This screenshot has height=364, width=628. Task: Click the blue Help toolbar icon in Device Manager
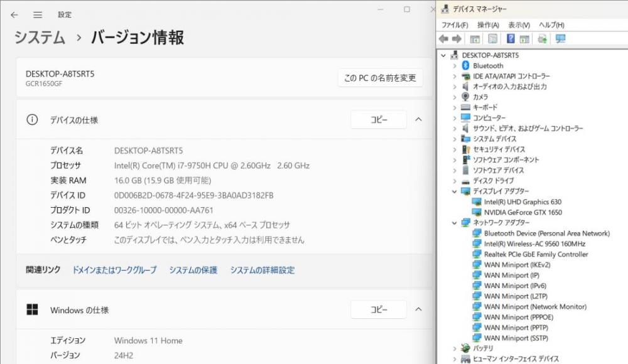click(511, 38)
